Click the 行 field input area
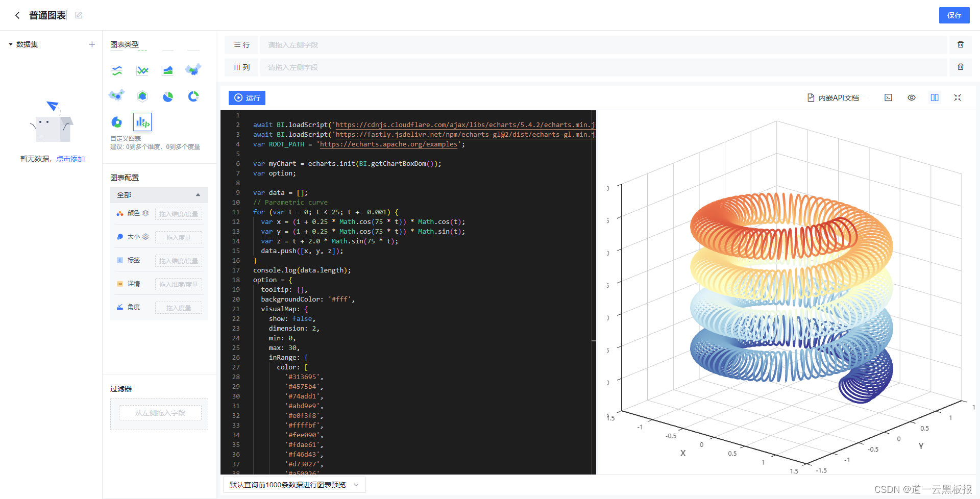The image size is (980, 499). point(603,45)
